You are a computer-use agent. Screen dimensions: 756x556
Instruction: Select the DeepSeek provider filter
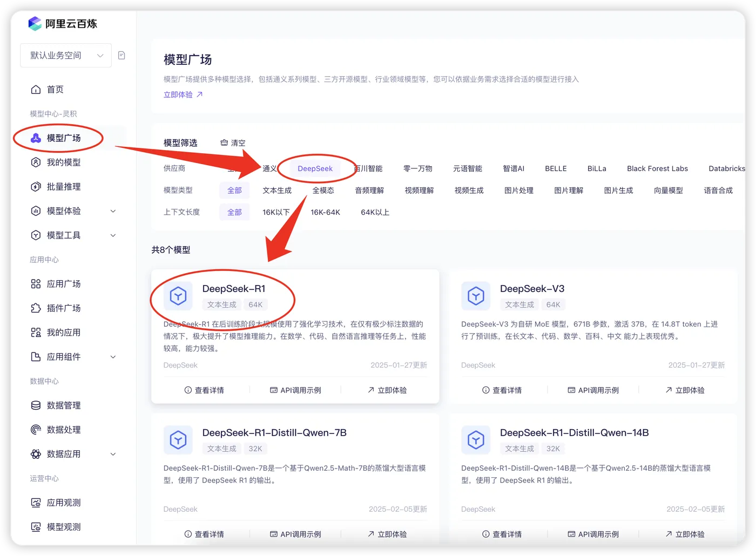click(315, 168)
